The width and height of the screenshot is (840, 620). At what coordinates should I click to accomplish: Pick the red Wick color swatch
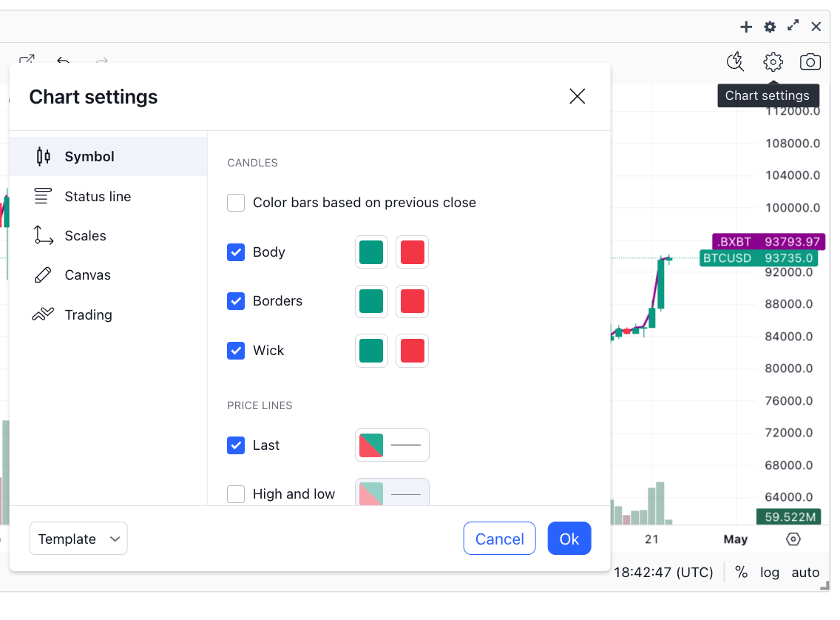click(412, 351)
